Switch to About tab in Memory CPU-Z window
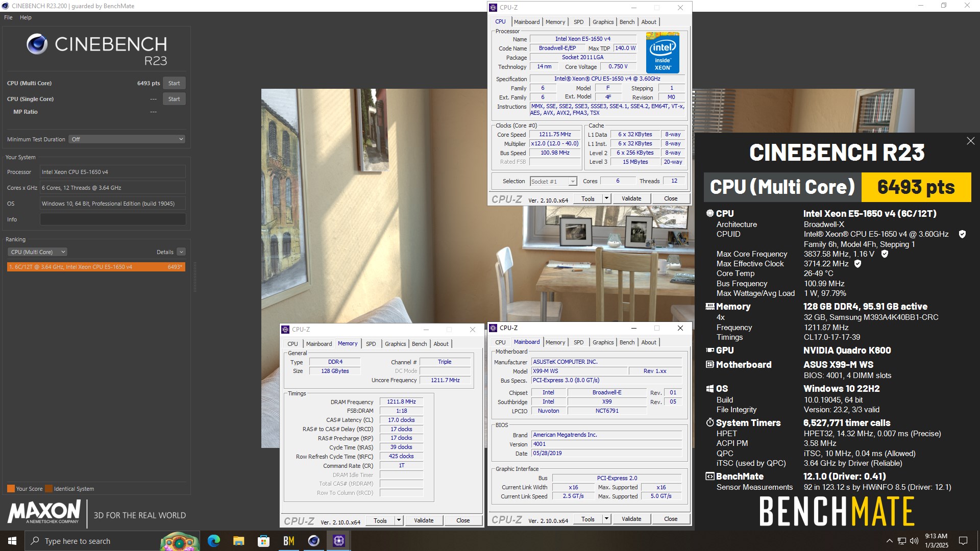Image resolution: width=980 pixels, height=551 pixels. (441, 344)
